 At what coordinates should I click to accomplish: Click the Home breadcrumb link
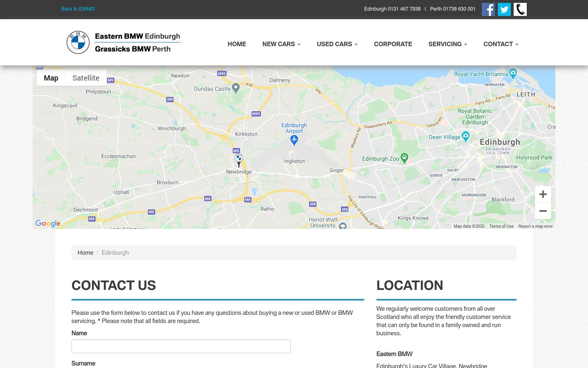click(85, 253)
